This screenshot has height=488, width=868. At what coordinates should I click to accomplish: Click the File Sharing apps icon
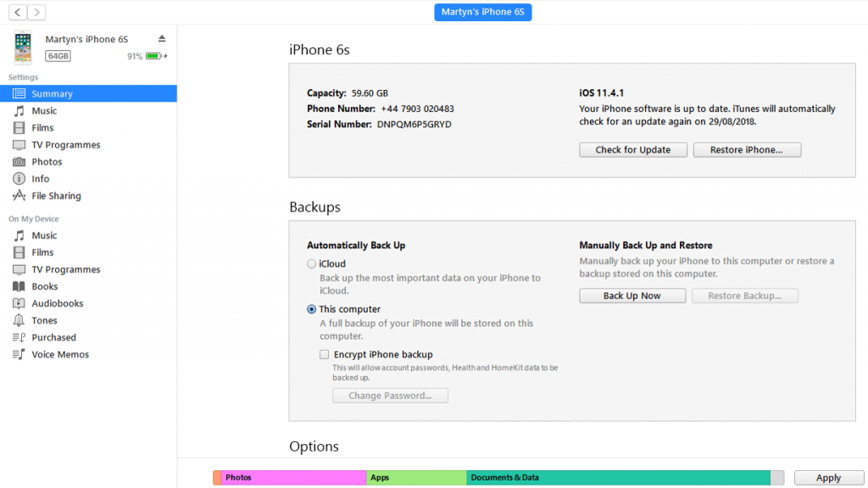[19, 196]
